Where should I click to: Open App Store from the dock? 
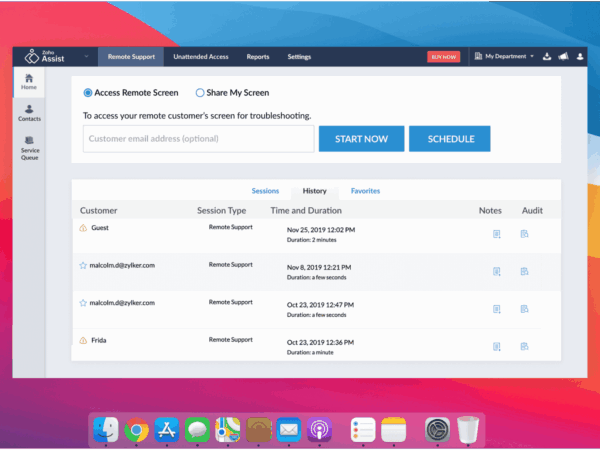167,430
